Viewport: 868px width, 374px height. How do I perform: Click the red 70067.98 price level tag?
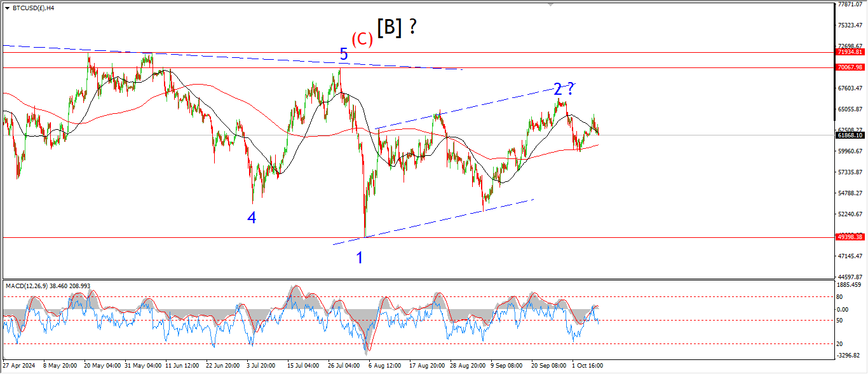pyautogui.click(x=850, y=67)
